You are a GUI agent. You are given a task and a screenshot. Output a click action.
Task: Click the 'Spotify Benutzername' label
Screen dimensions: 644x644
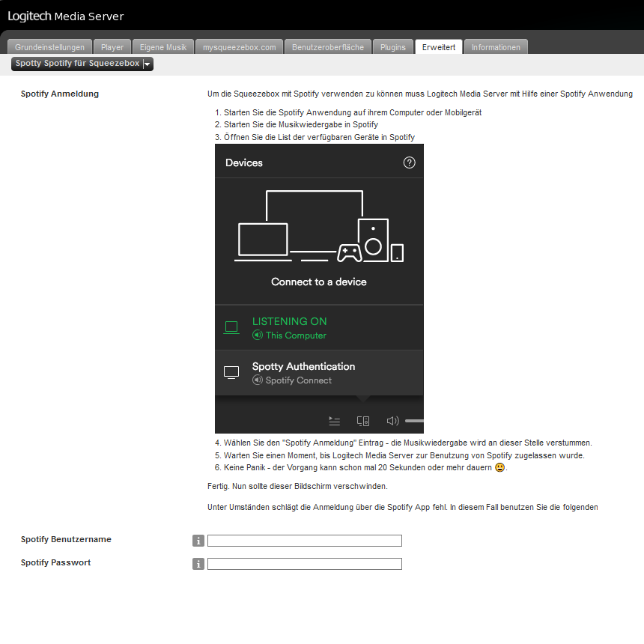66,539
